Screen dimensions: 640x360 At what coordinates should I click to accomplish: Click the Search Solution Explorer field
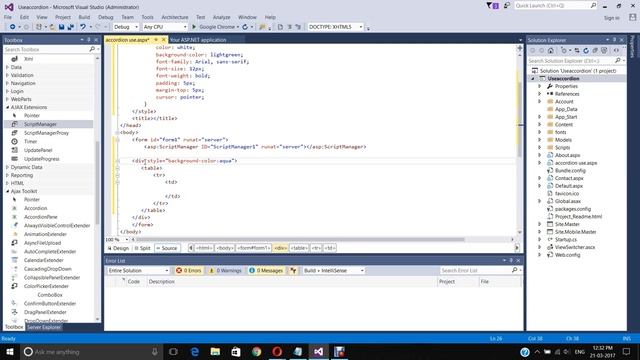point(571,61)
